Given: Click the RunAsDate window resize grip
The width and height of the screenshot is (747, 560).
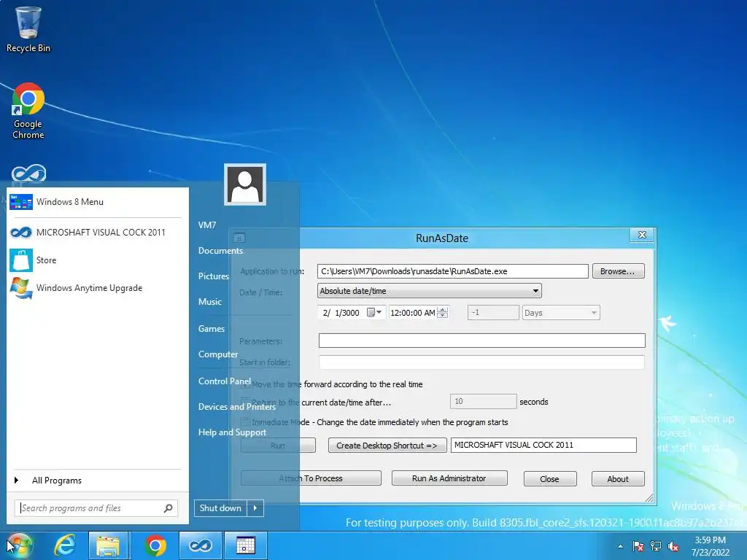Looking at the screenshot, I should pos(649,497).
